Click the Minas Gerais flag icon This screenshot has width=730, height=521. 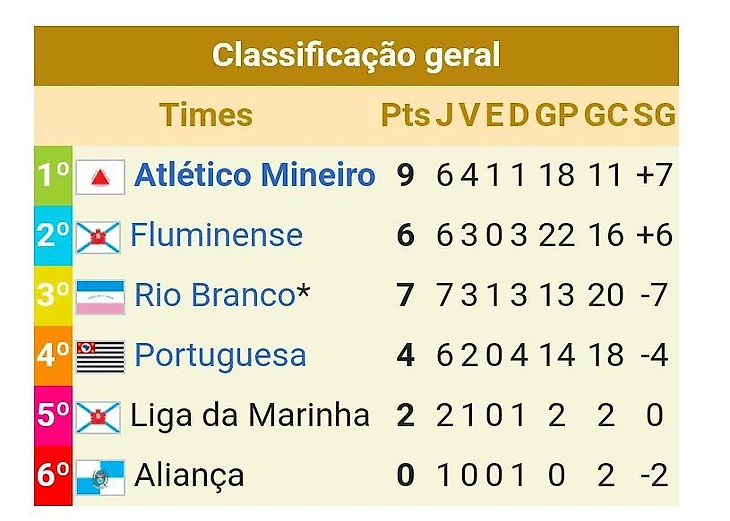click(100, 177)
